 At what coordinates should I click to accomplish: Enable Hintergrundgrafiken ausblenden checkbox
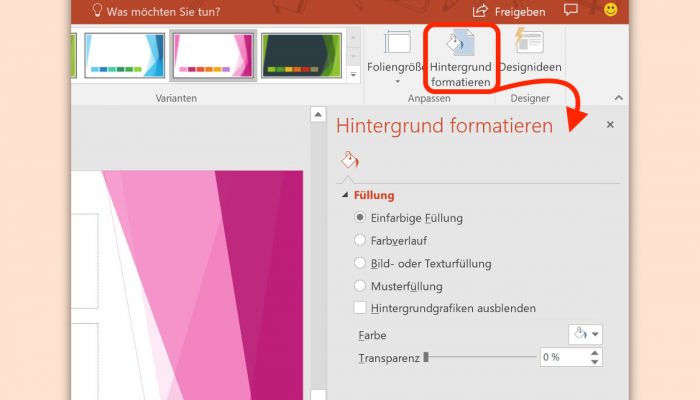(360, 308)
